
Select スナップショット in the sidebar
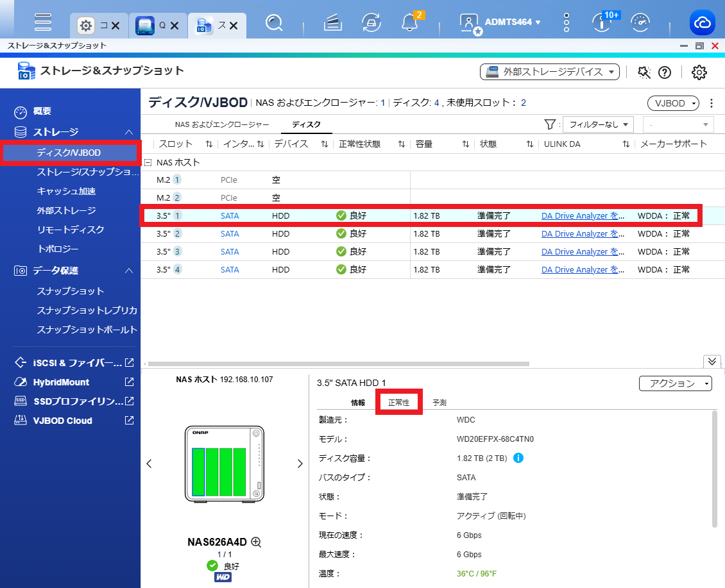coord(71,291)
